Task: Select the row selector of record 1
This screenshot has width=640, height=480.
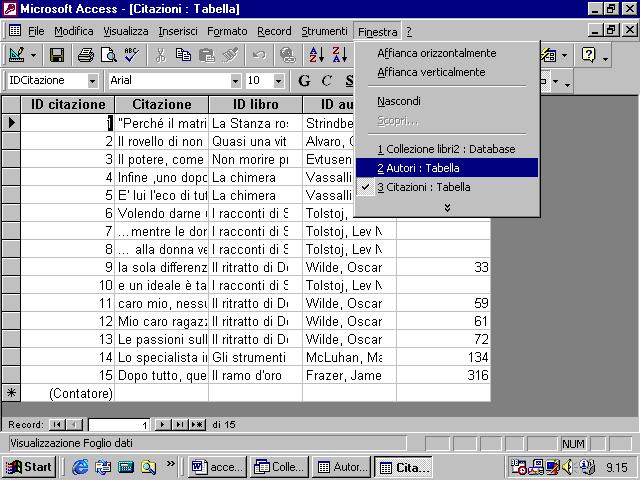Action: click(11, 122)
